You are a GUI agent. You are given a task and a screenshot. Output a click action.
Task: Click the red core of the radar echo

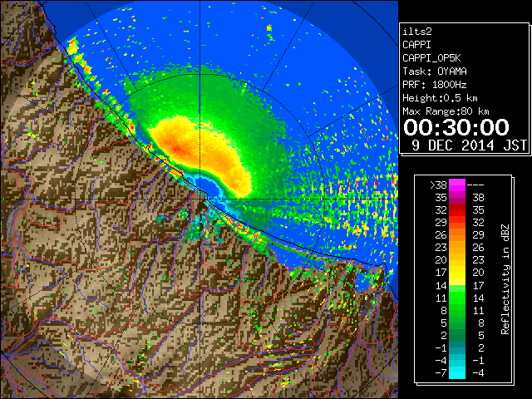coord(177,149)
